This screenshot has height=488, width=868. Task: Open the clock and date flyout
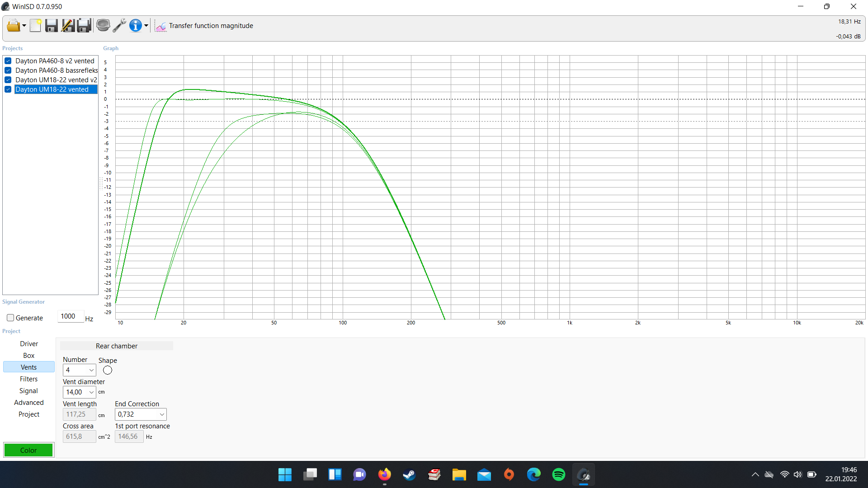point(841,474)
